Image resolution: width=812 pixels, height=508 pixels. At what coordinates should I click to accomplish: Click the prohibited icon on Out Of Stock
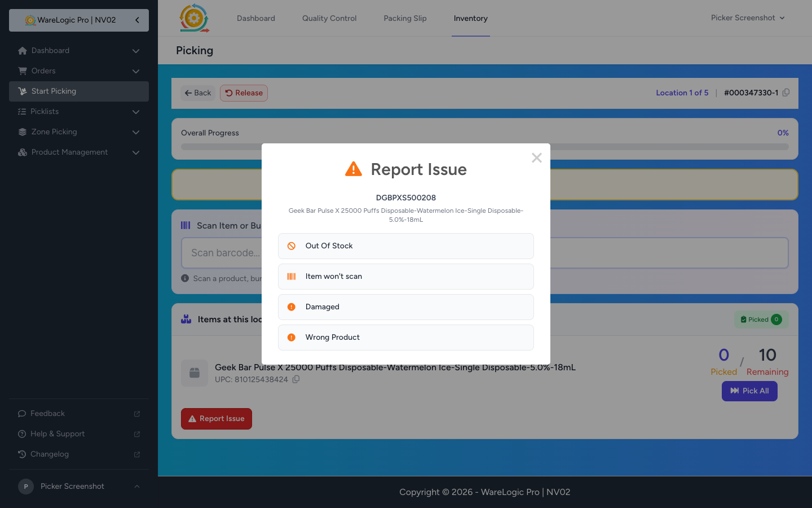pos(292,246)
